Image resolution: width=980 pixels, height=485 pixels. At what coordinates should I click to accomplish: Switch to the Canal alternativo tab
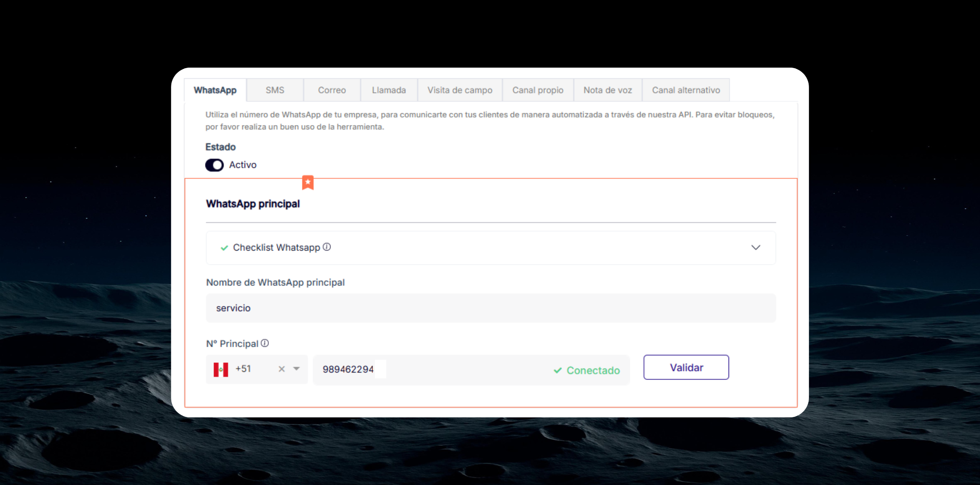[x=685, y=90]
